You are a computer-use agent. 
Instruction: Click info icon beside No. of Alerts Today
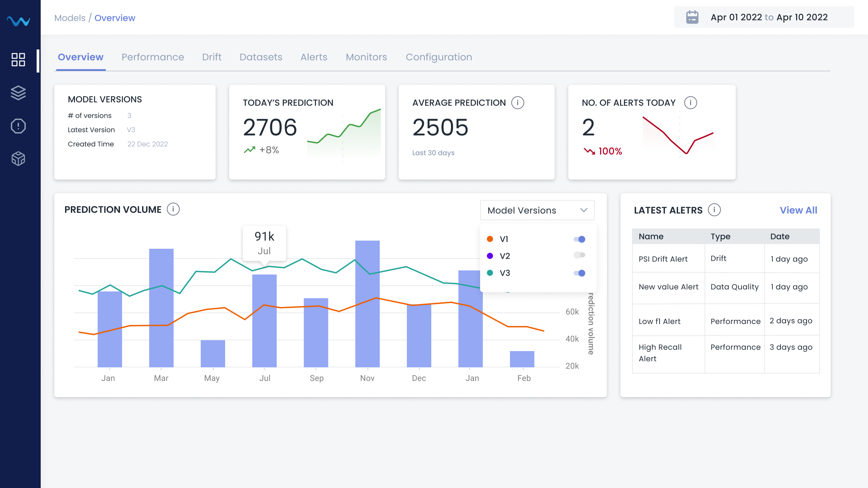point(690,103)
